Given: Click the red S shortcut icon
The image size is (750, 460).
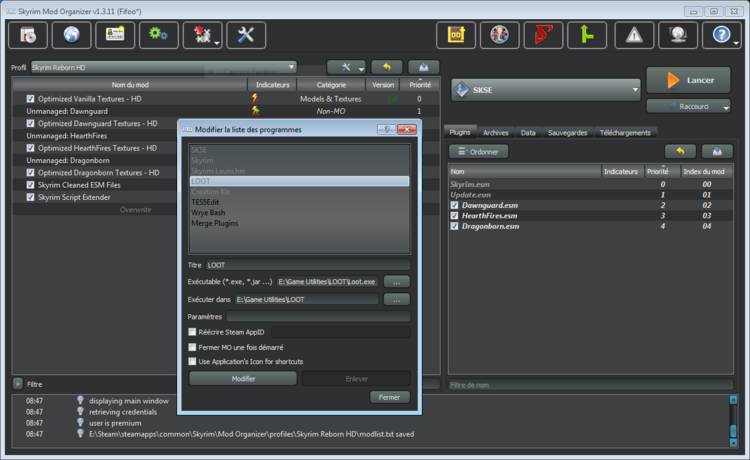Looking at the screenshot, I should click(543, 35).
